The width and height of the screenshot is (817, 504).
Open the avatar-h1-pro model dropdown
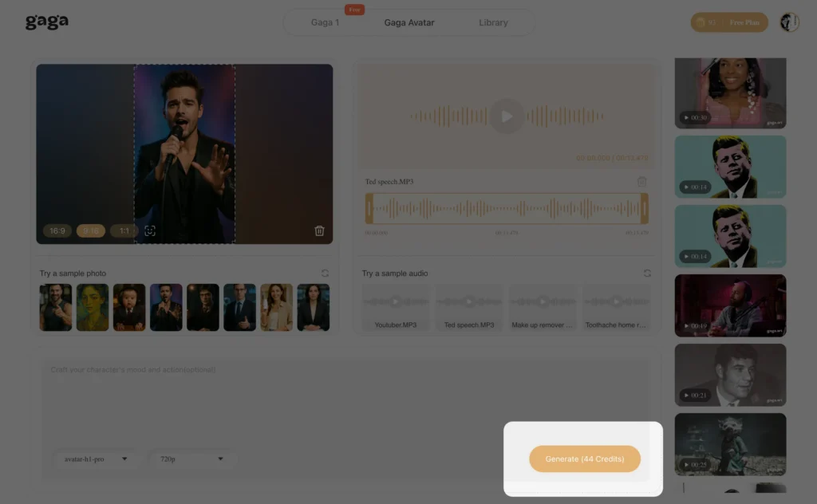(x=96, y=459)
